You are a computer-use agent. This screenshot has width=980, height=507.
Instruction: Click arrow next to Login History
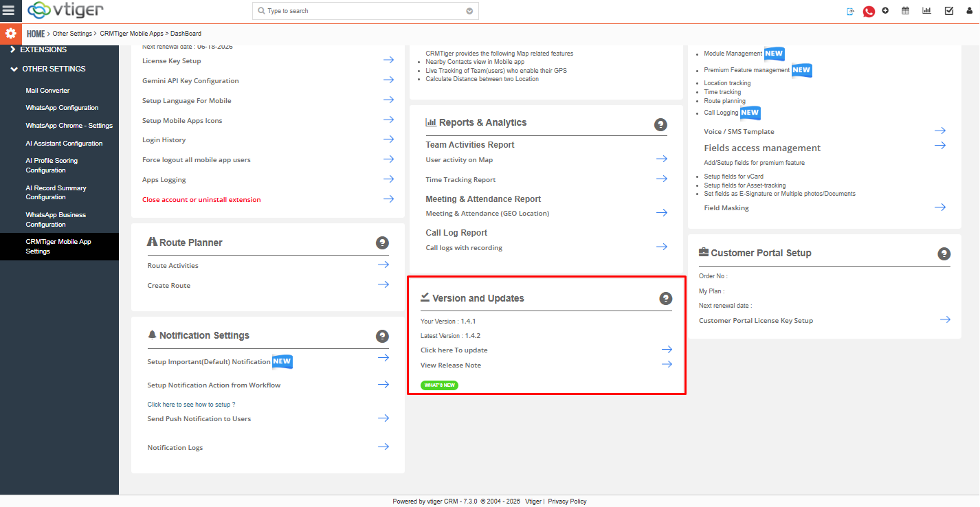[388, 139]
